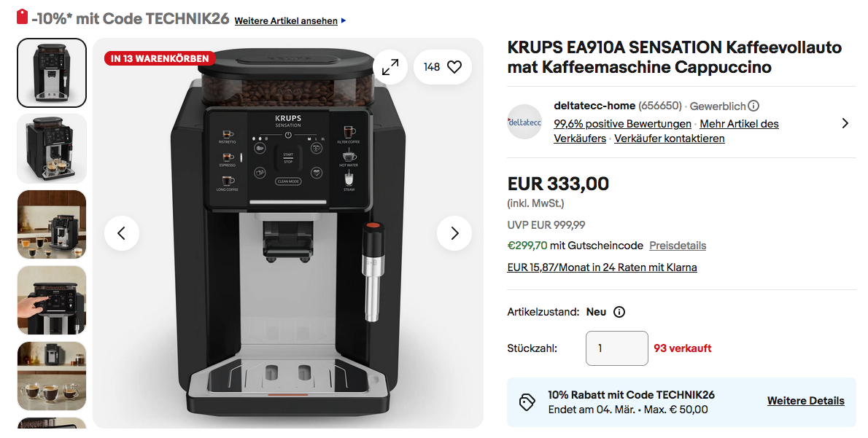Open the Klarna 24 Raten financing link

(602, 267)
